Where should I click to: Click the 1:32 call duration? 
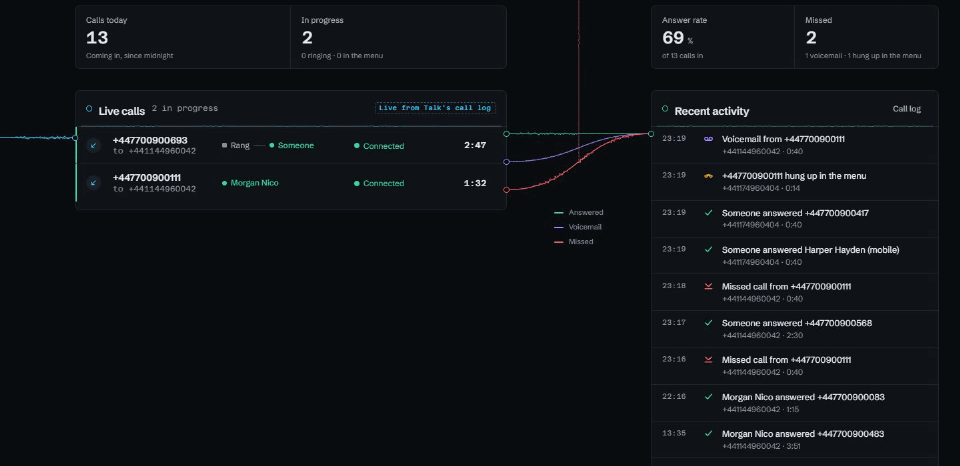click(x=475, y=183)
